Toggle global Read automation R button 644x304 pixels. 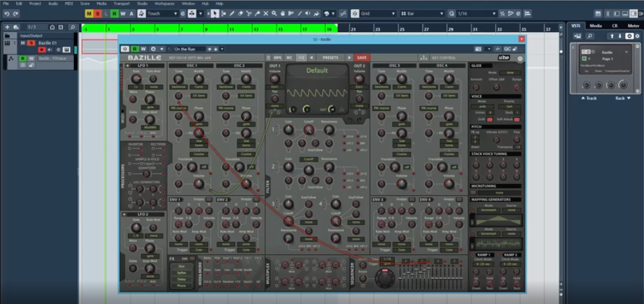[114, 13]
